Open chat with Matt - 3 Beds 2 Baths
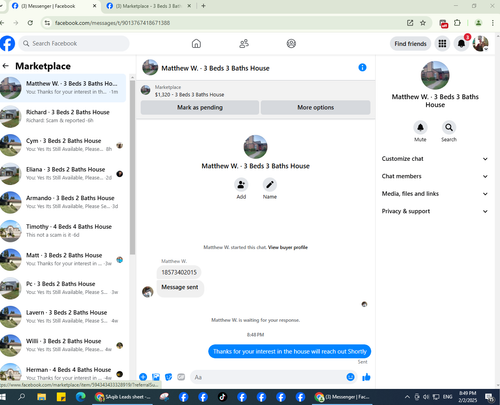 click(63, 259)
